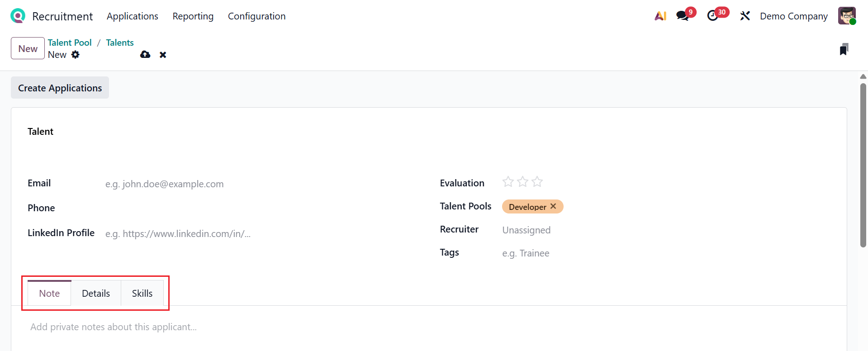The height and width of the screenshot is (351, 868).
Task: Switch to the Details tab
Action: pyautogui.click(x=96, y=294)
